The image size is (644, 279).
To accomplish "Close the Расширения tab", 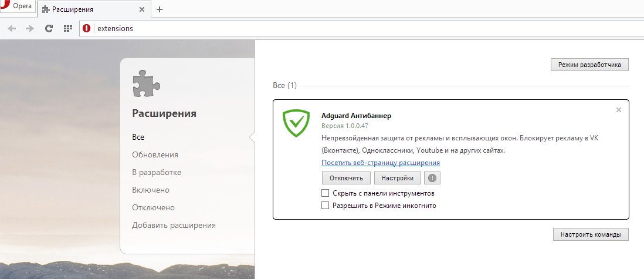I will pos(142,9).
